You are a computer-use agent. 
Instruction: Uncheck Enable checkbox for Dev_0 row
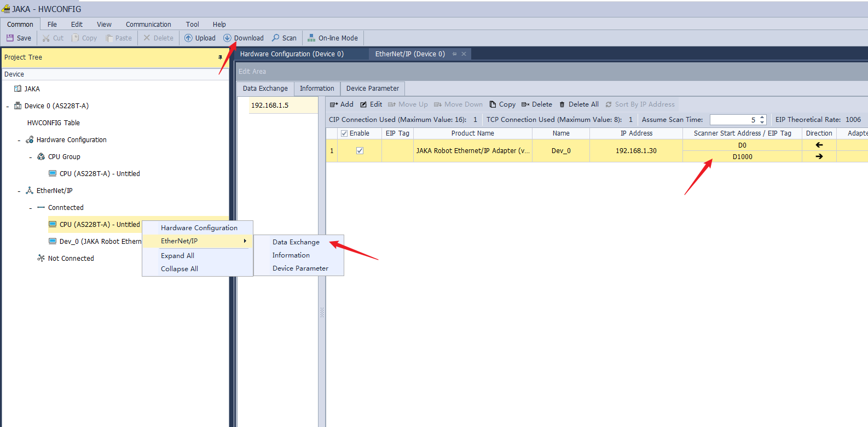coord(360,151)
